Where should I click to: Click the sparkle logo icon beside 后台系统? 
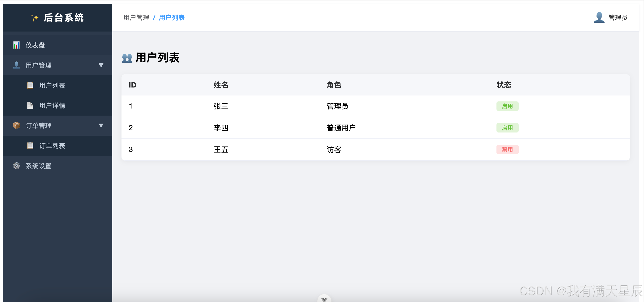35,18
